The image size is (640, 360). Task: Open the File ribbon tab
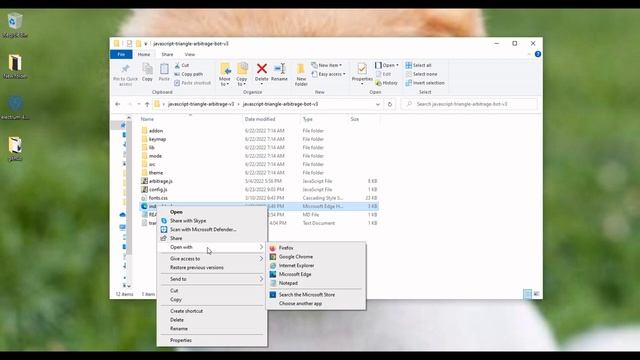click(121, 54)
